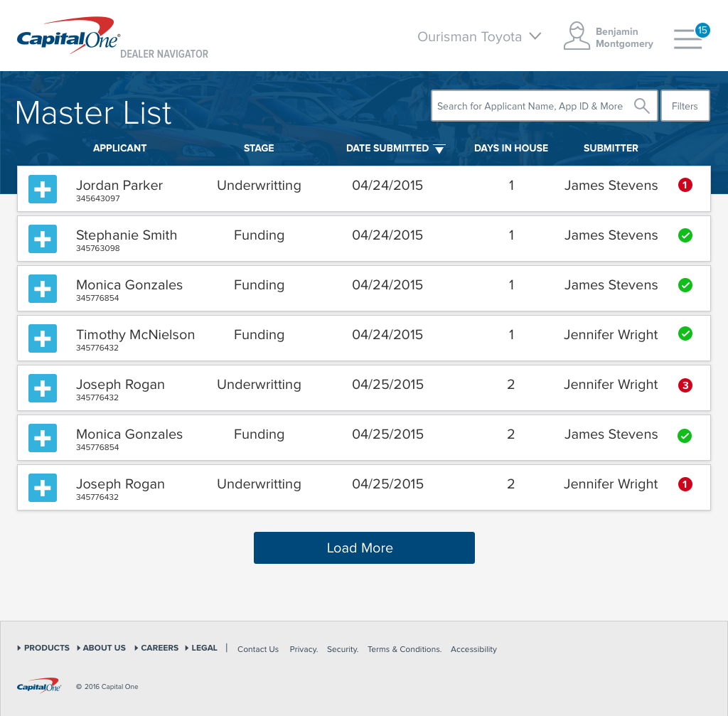Expand Jordan Parker row with plus
This screenshot has height=716, width=728.
tap(43, 189)
